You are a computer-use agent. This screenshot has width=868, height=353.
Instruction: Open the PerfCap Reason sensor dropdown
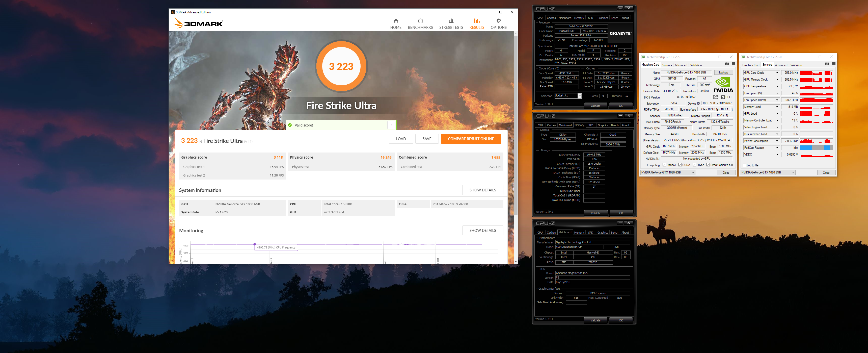(777, 148)
